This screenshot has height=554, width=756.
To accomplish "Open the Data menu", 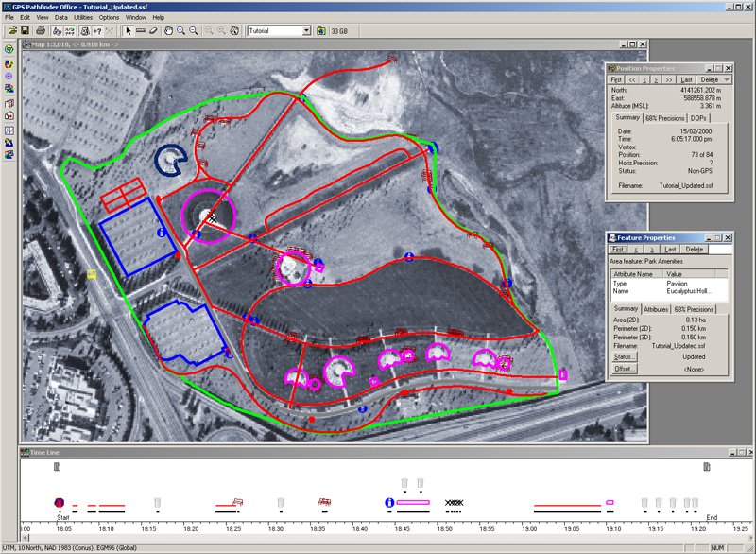I will point(61,17).
